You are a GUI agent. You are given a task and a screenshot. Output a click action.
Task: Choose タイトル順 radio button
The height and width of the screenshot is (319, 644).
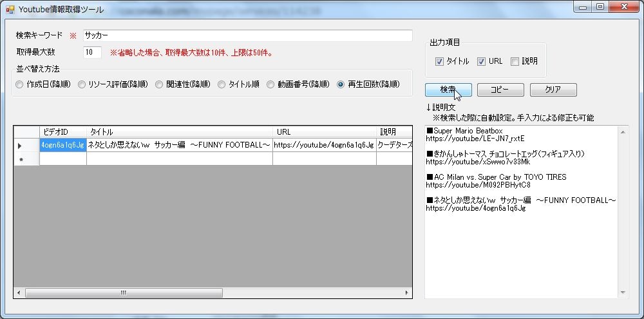click(x=239, y=84)
